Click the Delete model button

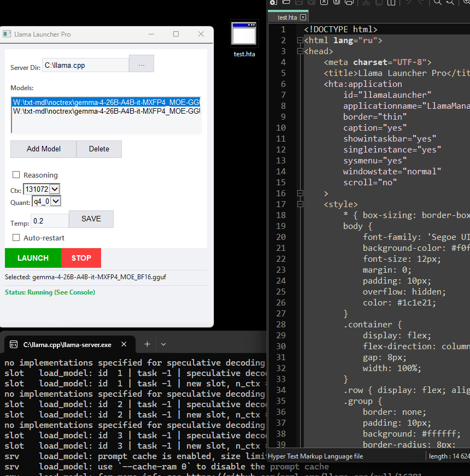[99, 149]
